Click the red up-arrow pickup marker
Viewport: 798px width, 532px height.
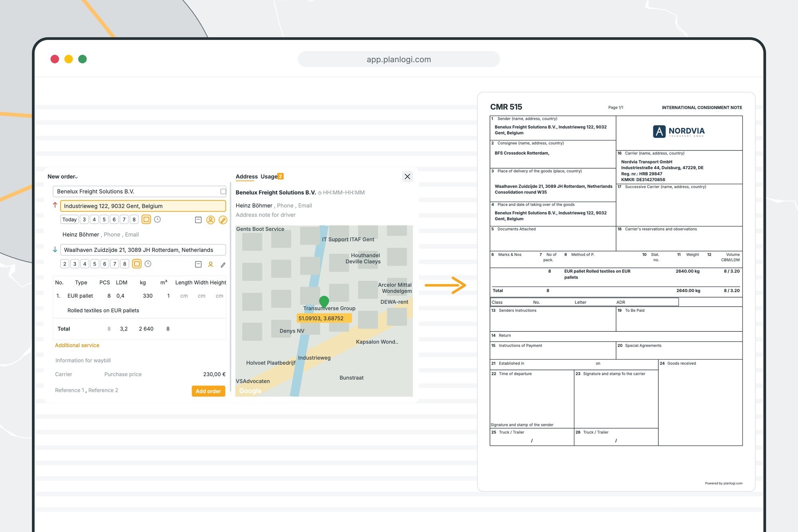[x=55, y=205]
